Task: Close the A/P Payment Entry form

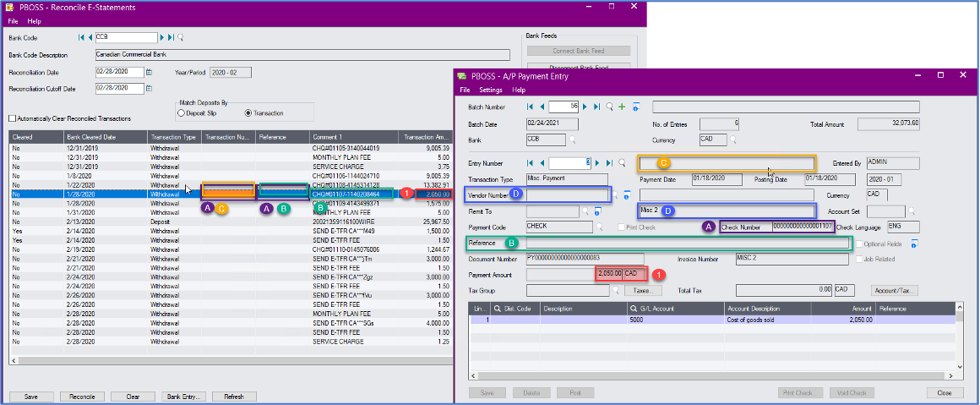Action: point(945,393)
